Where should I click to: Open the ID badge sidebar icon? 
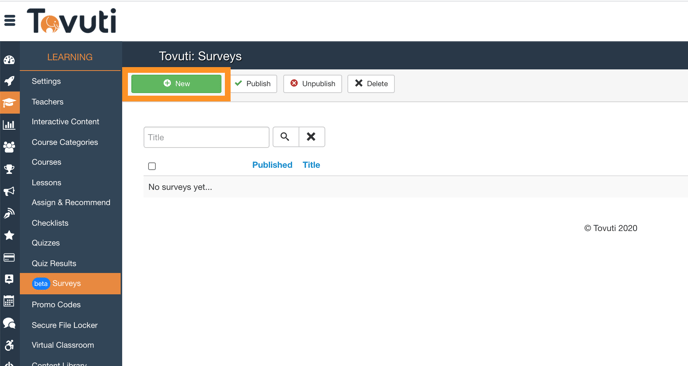click(x=9, y=279)
